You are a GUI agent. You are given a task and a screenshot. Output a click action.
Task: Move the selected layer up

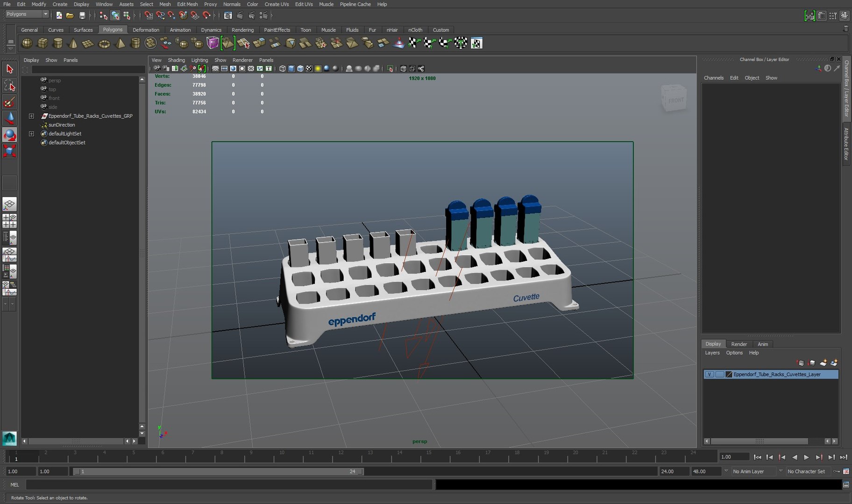pos(800,363)
